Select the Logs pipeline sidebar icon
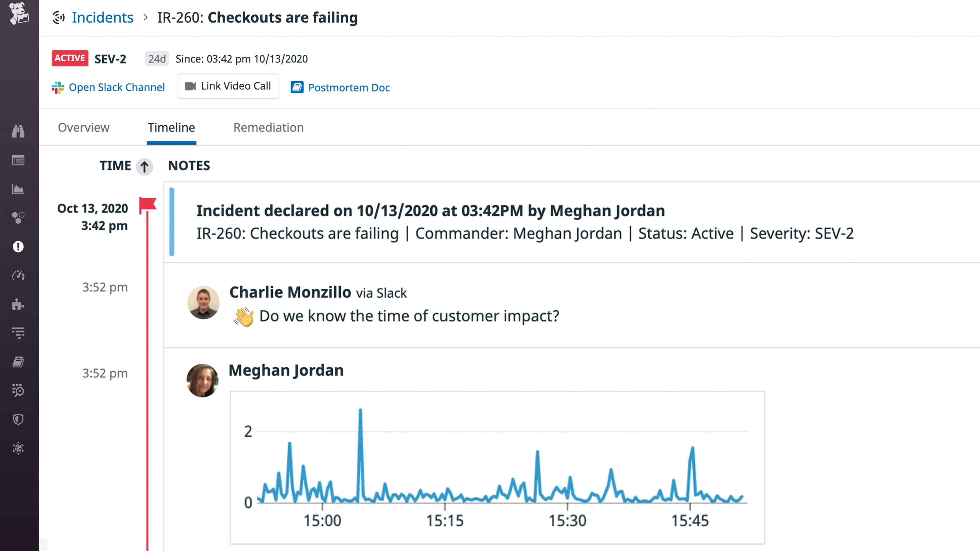The height and width of the screenshot is (551, 980). coord(19,333)
